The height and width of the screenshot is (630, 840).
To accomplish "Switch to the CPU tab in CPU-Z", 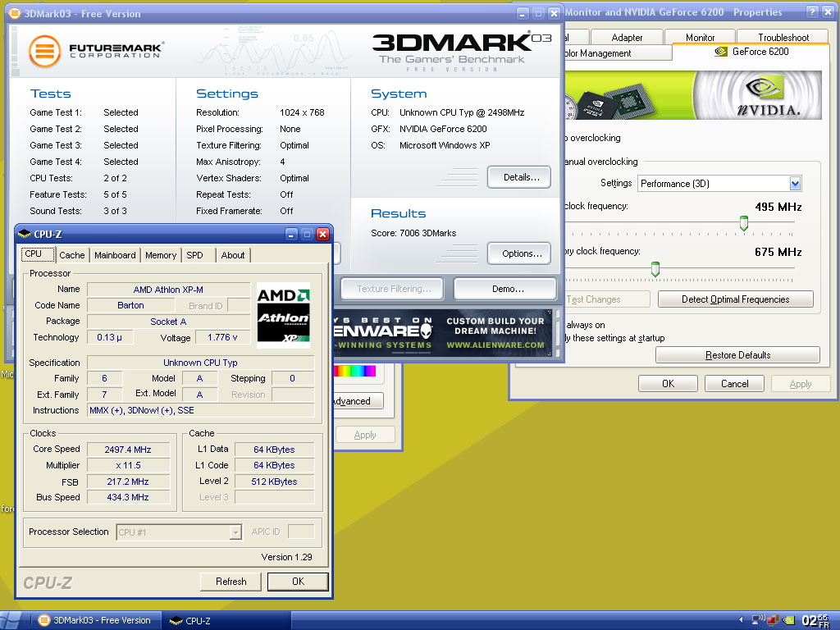I will click(38, 254).
